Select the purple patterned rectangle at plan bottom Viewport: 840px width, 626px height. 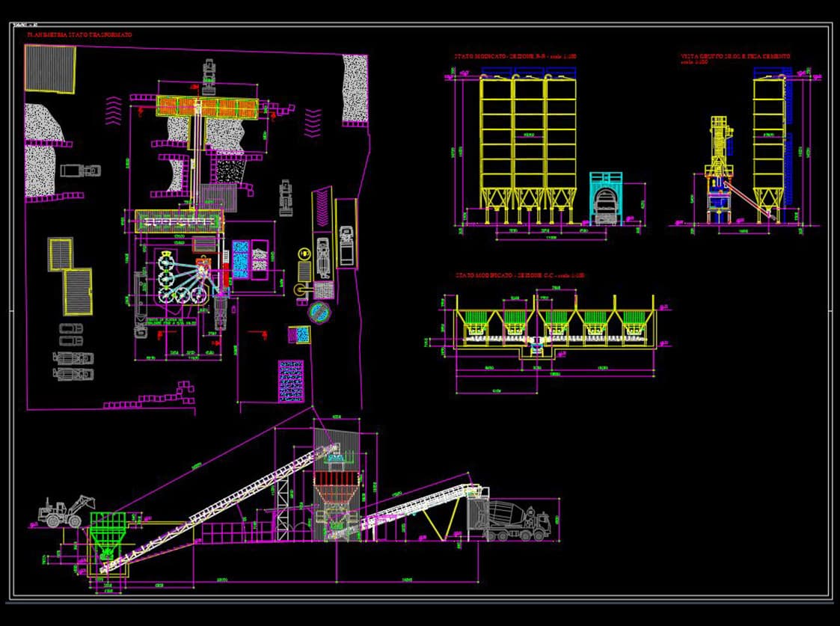tap(290, 381)
